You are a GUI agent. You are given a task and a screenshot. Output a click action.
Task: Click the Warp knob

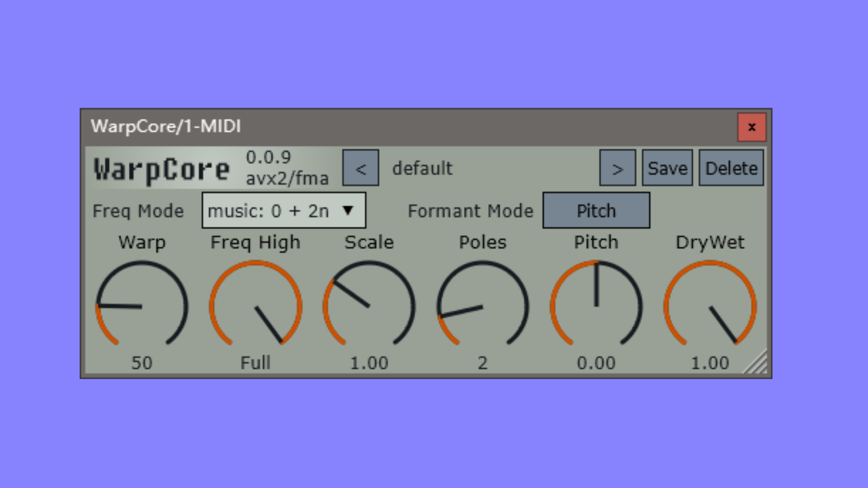[x=142, y=306]
